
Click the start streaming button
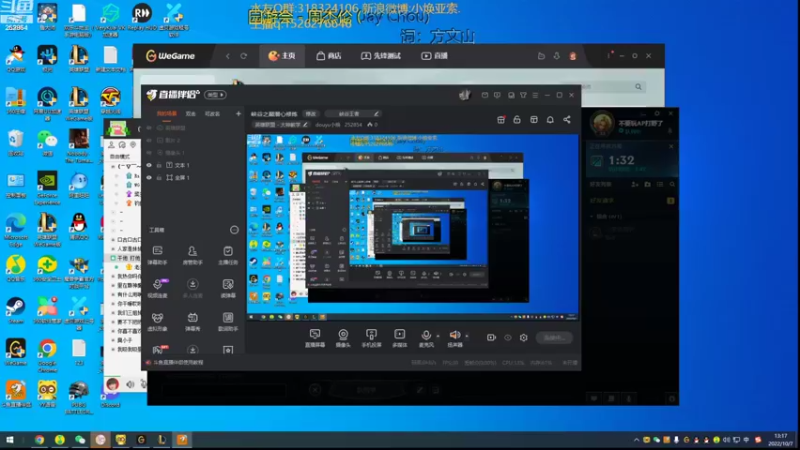(554, 338)
